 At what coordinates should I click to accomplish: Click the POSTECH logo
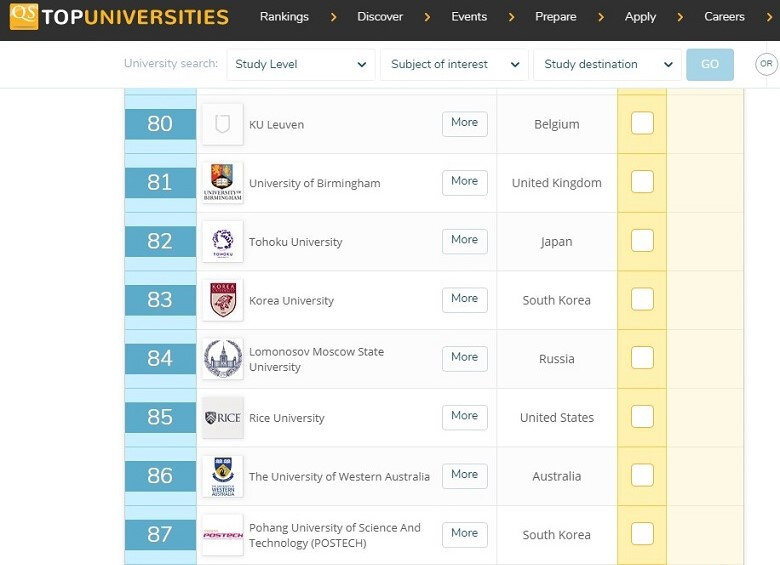pyautogui.click(x=223, y=535)
